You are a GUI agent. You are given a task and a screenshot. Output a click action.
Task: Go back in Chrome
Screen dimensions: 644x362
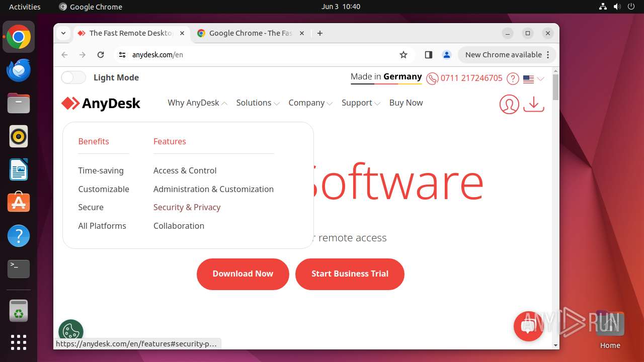click(x=64, y=55)
